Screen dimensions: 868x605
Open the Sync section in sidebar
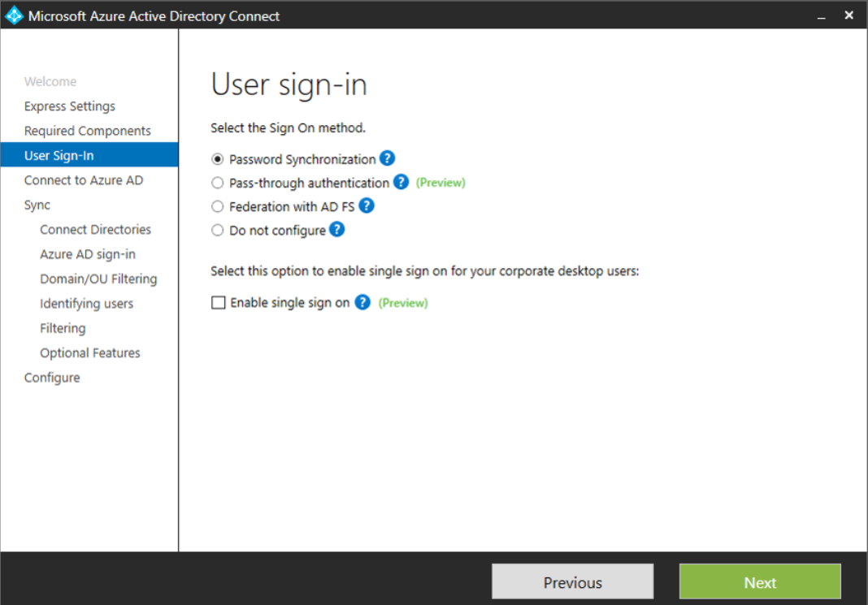click(x=37, y=205)
